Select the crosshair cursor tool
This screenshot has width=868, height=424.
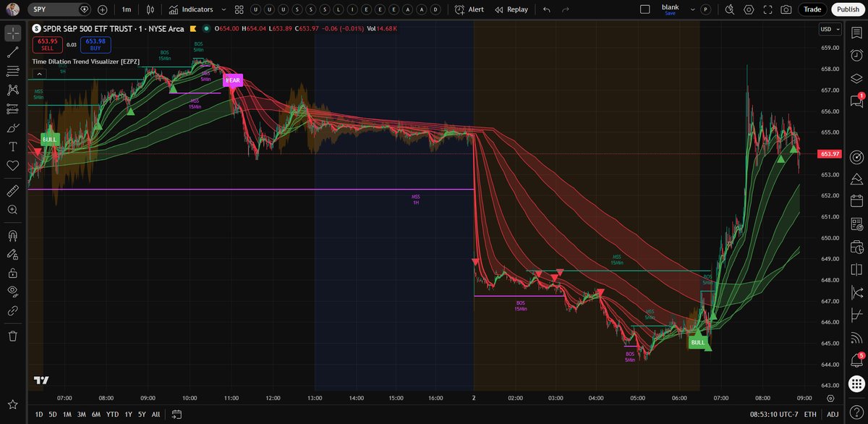click(x=12, y=33)
